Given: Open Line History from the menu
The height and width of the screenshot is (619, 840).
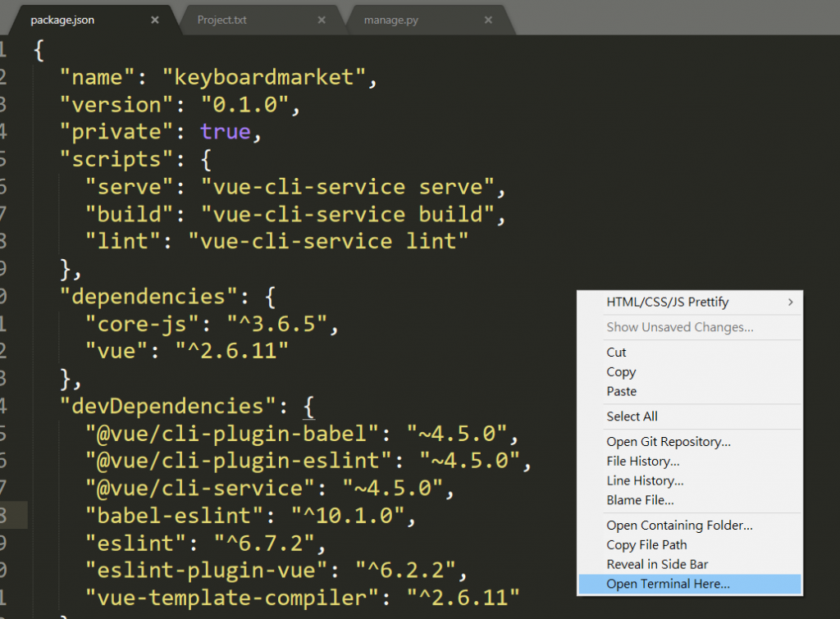Looking at the screenshot, I should (690, 480).
